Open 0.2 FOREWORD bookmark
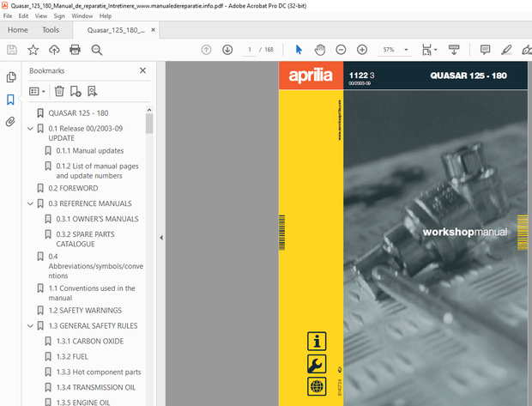 click(x=73, y=188)
